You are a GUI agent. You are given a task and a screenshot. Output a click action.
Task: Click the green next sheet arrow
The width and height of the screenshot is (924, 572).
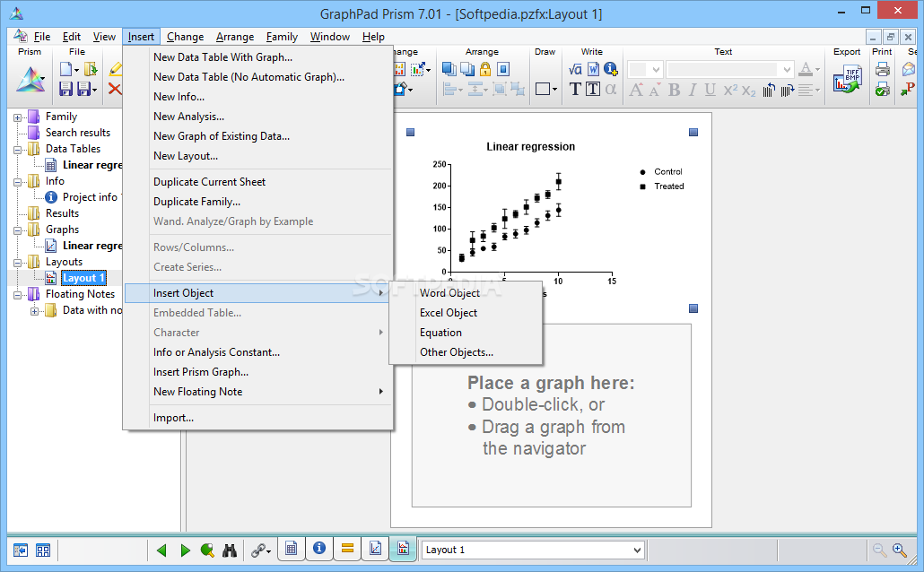pyautogui.click(x=185, y=550)
